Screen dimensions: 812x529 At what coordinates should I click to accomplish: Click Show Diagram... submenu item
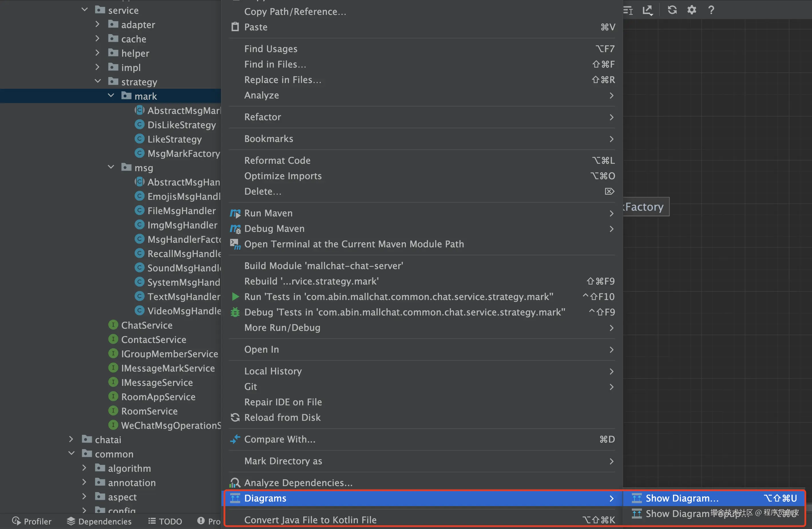point(682,498)
